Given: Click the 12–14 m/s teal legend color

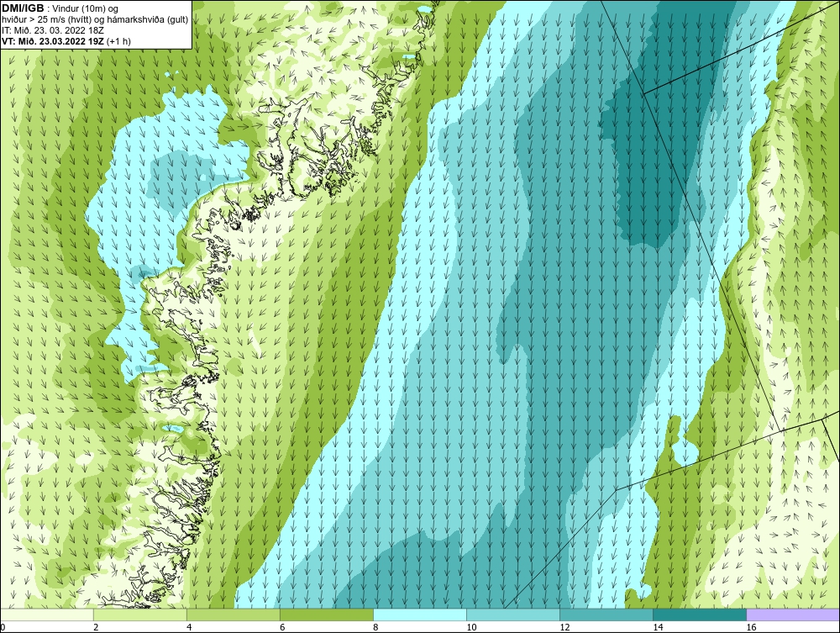Looking at the screenshot, I should pyautogui.click(x=606, y=615).
